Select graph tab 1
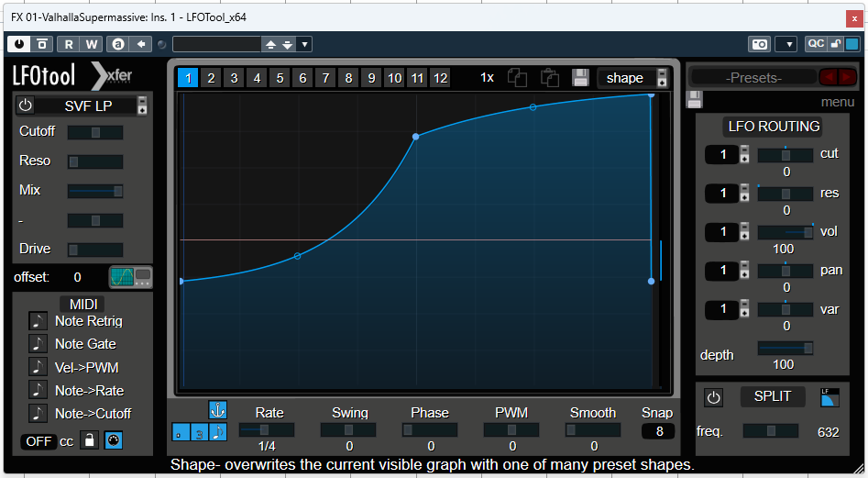This screenshot has height=478, width=868. [x=188, y=78]
